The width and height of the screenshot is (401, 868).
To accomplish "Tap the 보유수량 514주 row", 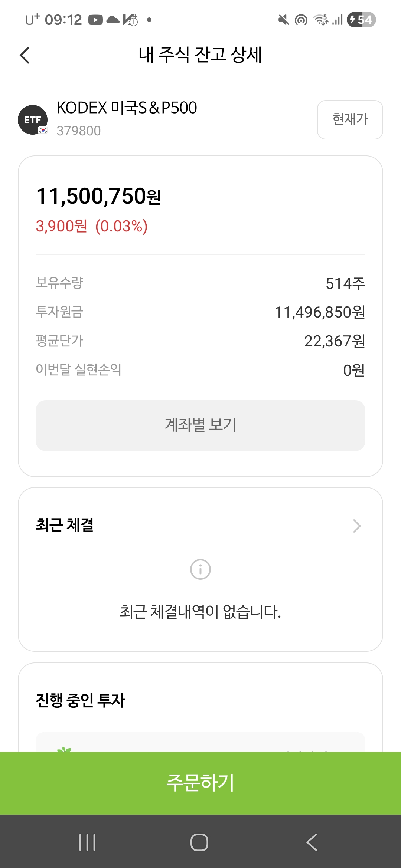I will click(x=200, y=283).
